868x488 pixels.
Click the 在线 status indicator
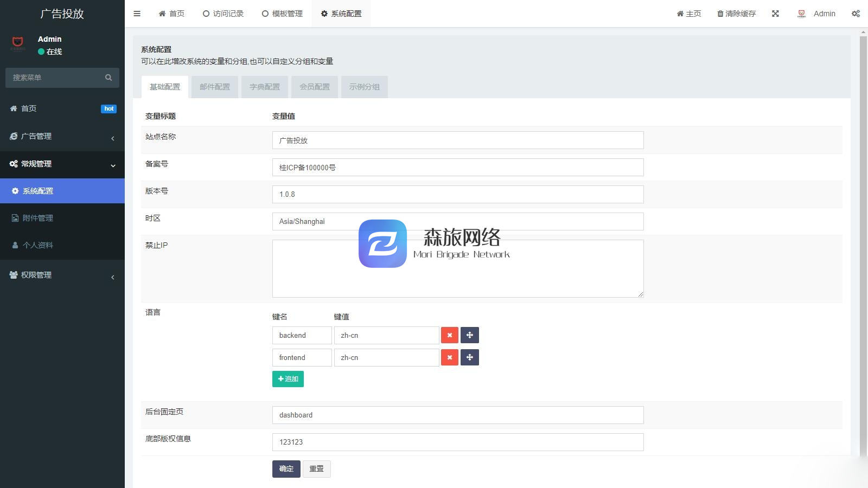click(50, 52)
